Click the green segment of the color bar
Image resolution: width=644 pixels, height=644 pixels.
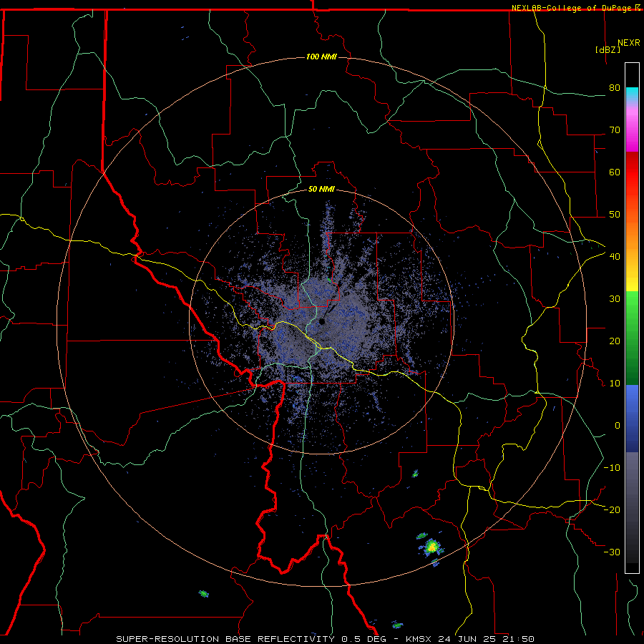pos(632,338)
